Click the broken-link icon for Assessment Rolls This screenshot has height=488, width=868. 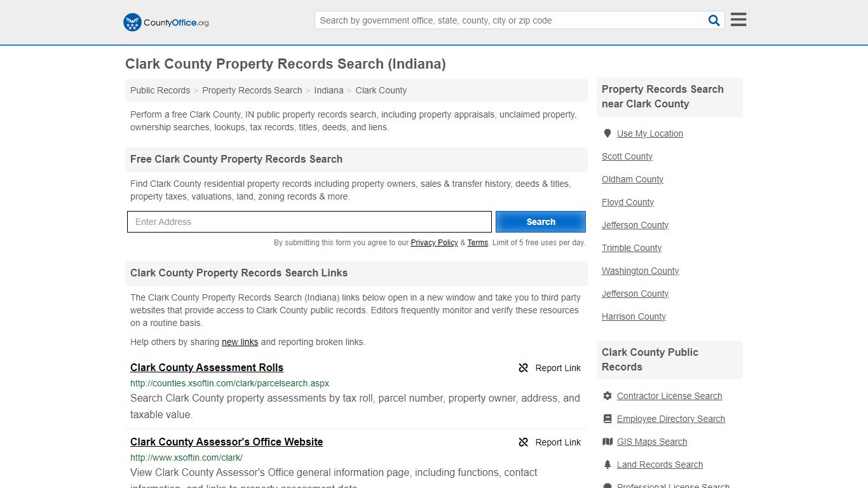pyautogui.click(x=524, y=368)
